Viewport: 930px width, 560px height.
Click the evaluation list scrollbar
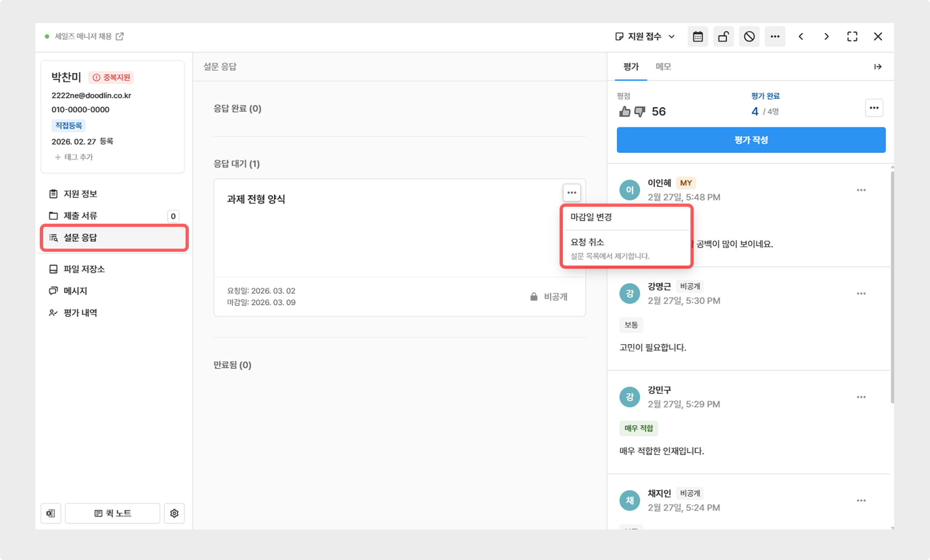(892, 288)
